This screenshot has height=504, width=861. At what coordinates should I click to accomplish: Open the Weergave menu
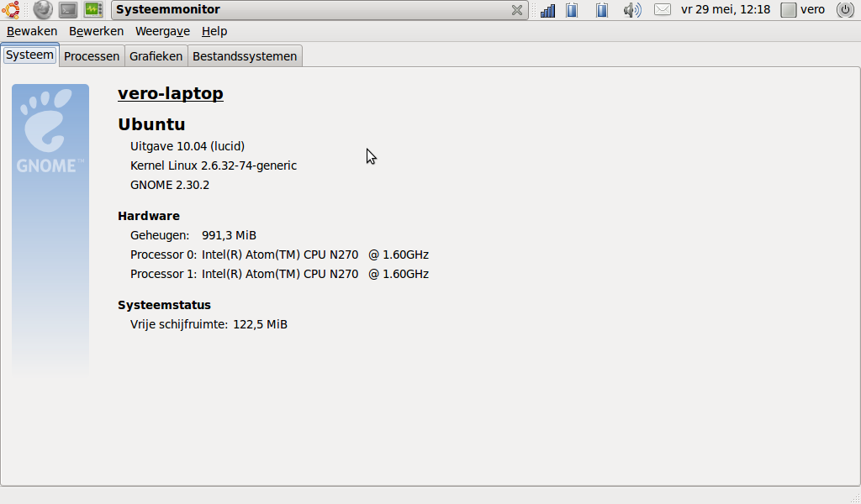(x=162, y=31)
